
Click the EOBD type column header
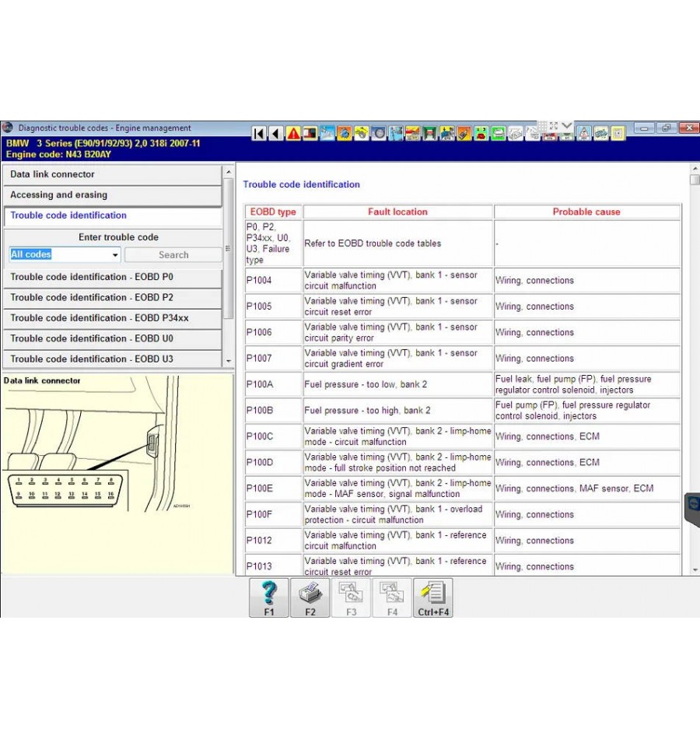pos(273,212)
